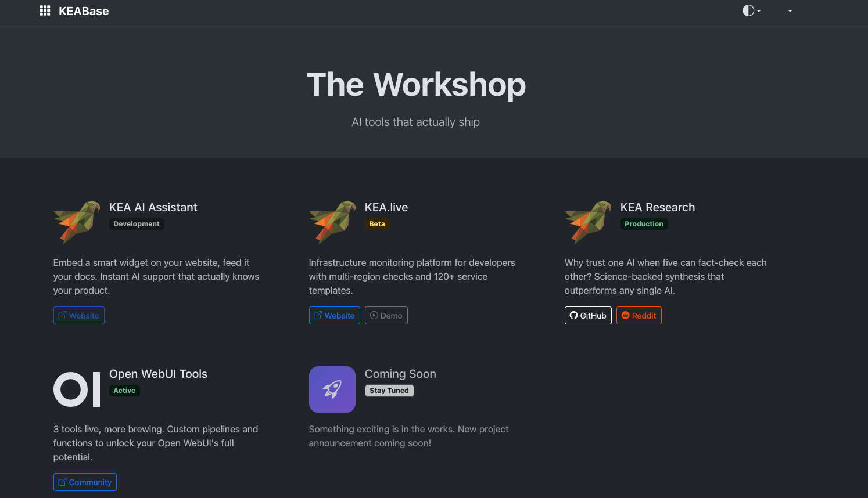
Task: Click the Coming Soon rocket icon
Action: tap(332, 389)
